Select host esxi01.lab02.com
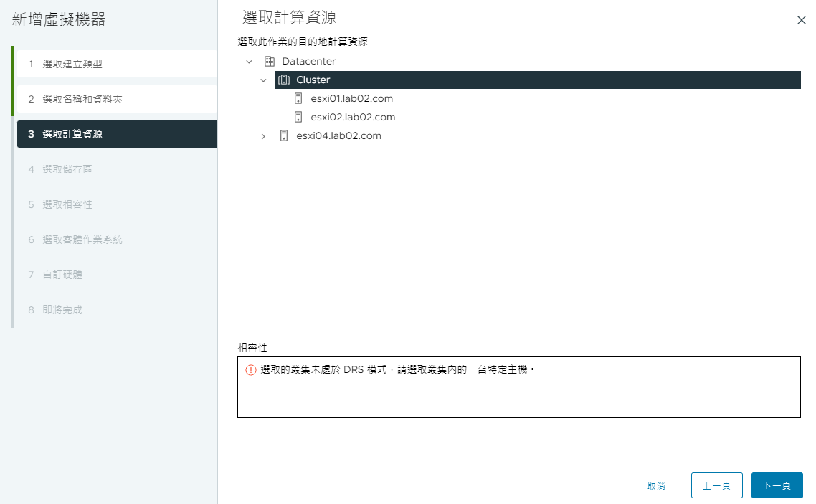Image resolution: width=816 pixels, height=504 pixels. tap(351, 98)
